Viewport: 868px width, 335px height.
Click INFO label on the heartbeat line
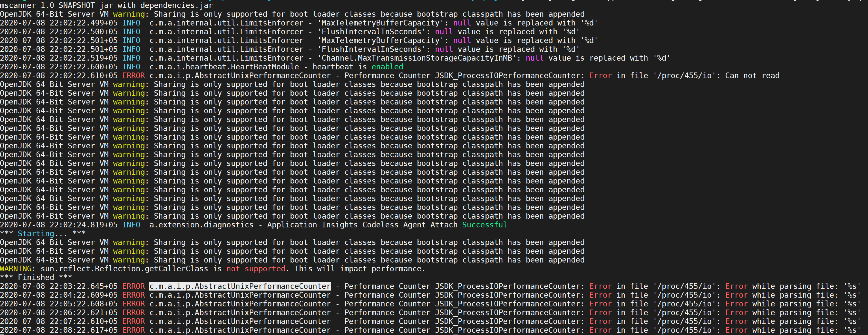pos(131,67)
